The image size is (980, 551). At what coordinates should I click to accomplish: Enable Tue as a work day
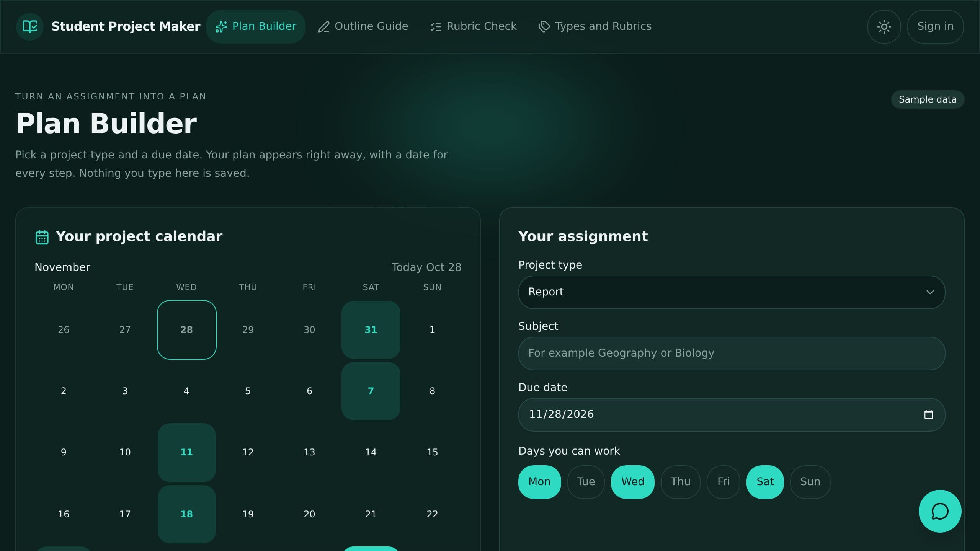[x=586, y=482]
